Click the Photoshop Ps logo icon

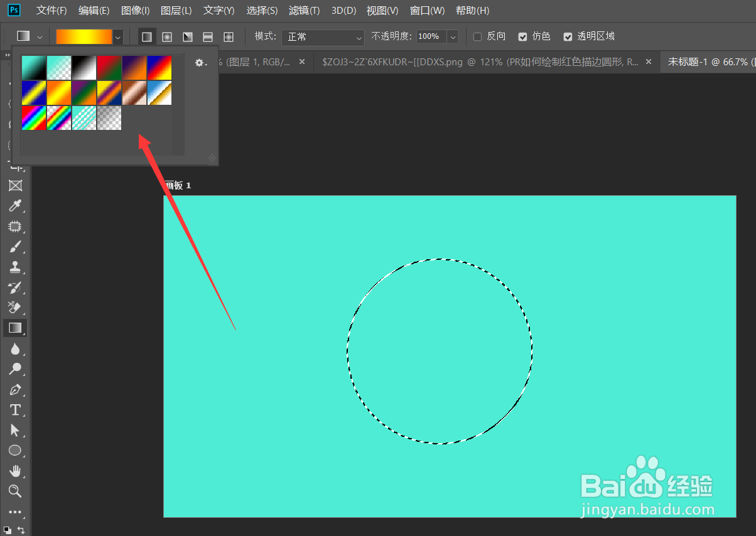15,10
